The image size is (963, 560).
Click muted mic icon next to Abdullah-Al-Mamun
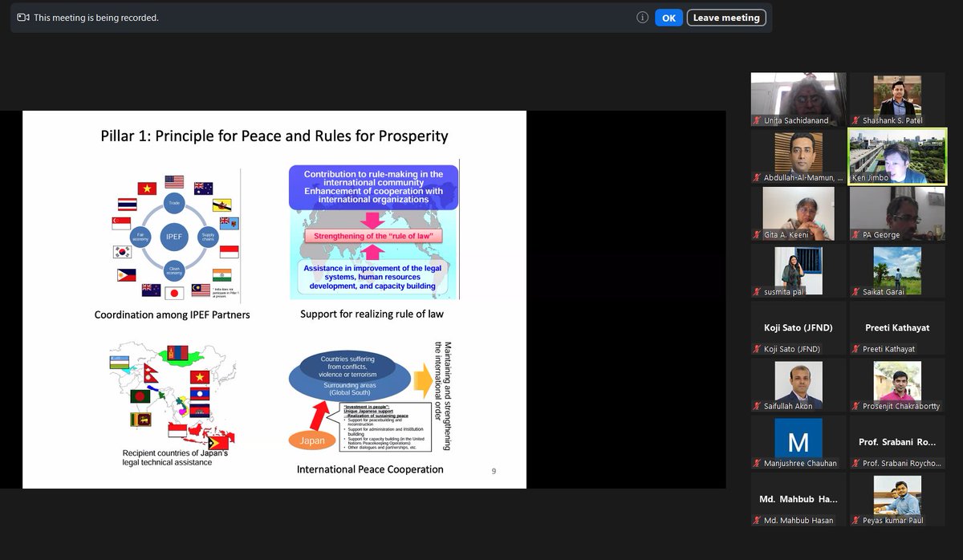point(758,177)
